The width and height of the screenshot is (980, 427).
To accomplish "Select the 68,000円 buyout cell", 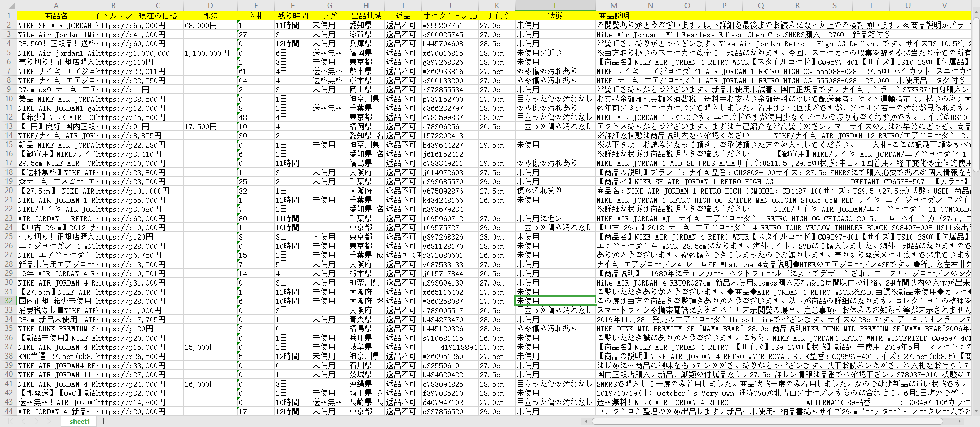I will pos(210,25).
